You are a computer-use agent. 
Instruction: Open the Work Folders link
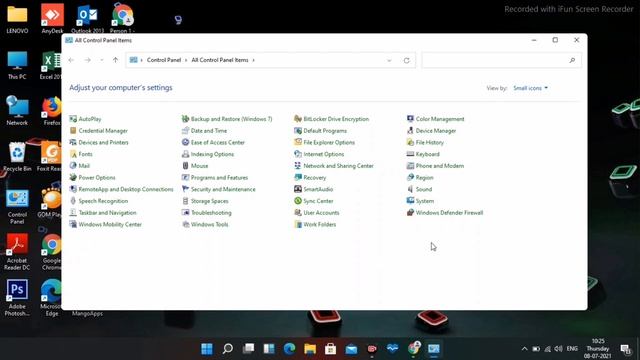[320, 224]
